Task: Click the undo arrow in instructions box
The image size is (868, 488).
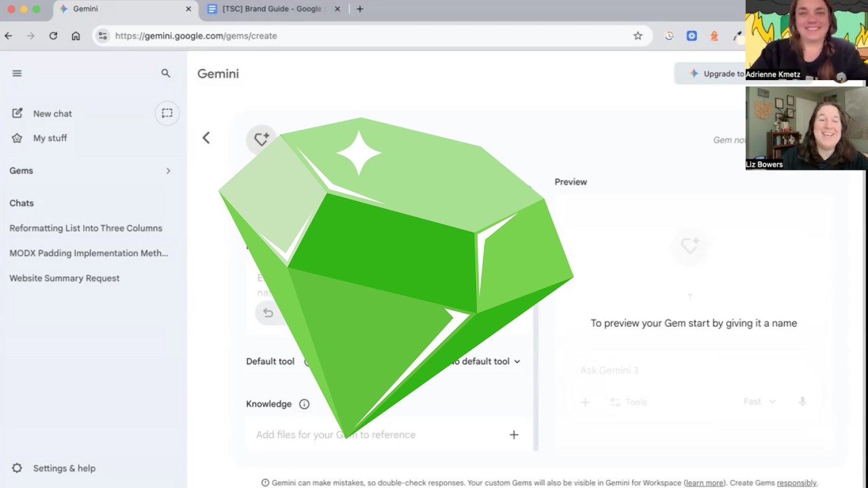Action: [x=268, y=312]
